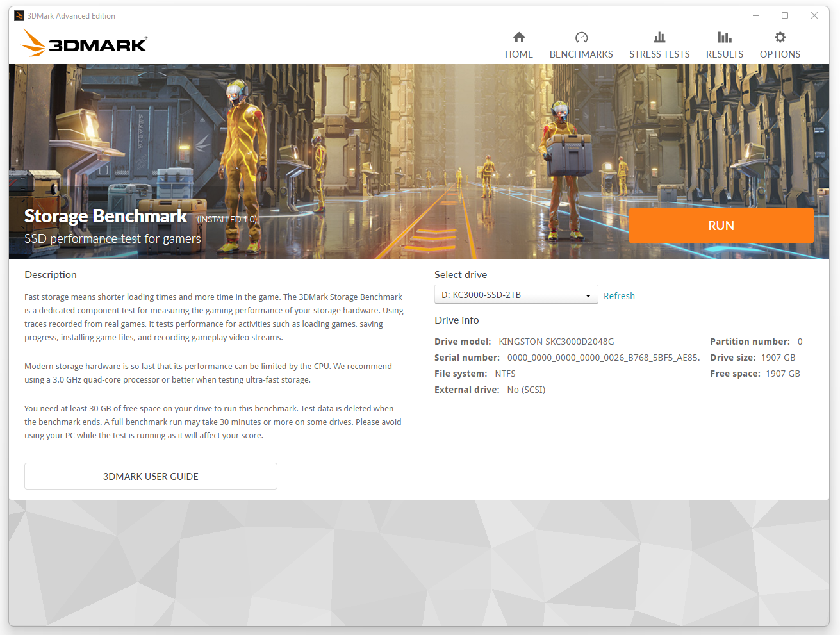Image resolution: width=840 pixels, height=635 pixels.
Task: Click the Stress Tests chart icon
Action: point(659,37)
